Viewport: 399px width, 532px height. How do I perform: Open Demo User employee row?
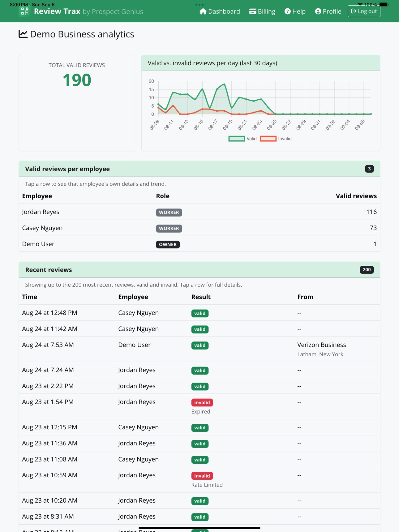pos(199,244)
